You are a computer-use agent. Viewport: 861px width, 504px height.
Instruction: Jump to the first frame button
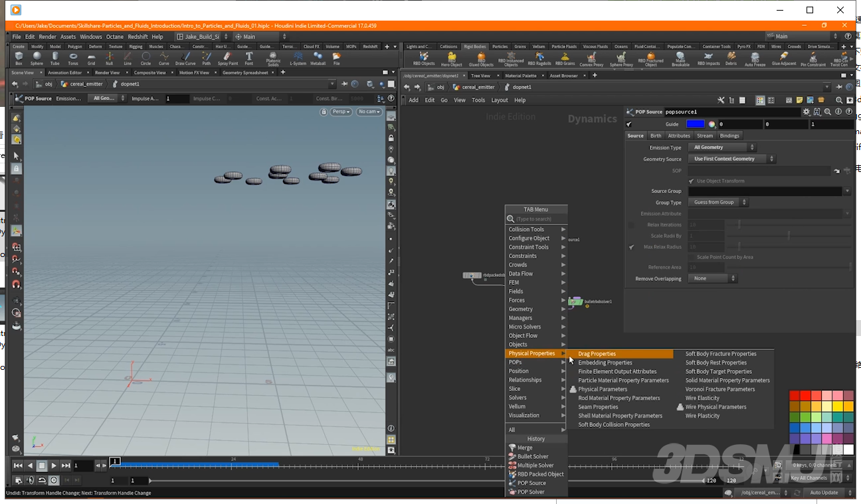click(x=18, y=466)
